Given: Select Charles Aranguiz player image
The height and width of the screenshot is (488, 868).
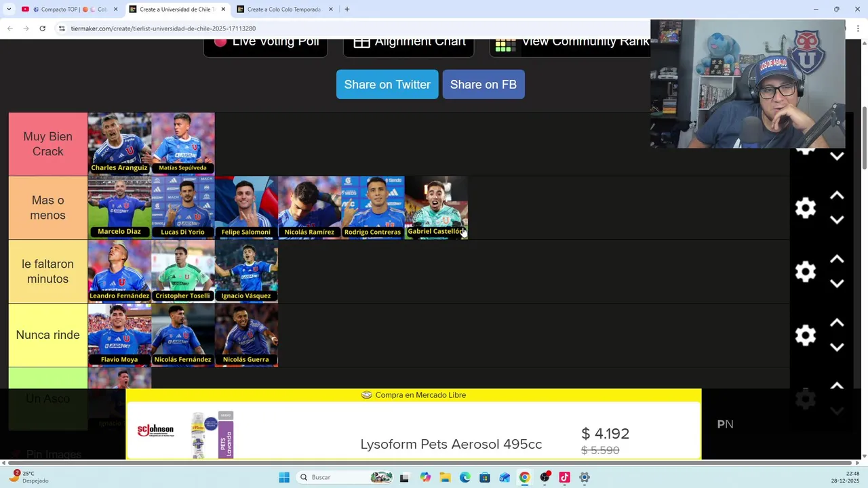Looking at the screenshot, I should pyautogui.click(x=119, y=144).
